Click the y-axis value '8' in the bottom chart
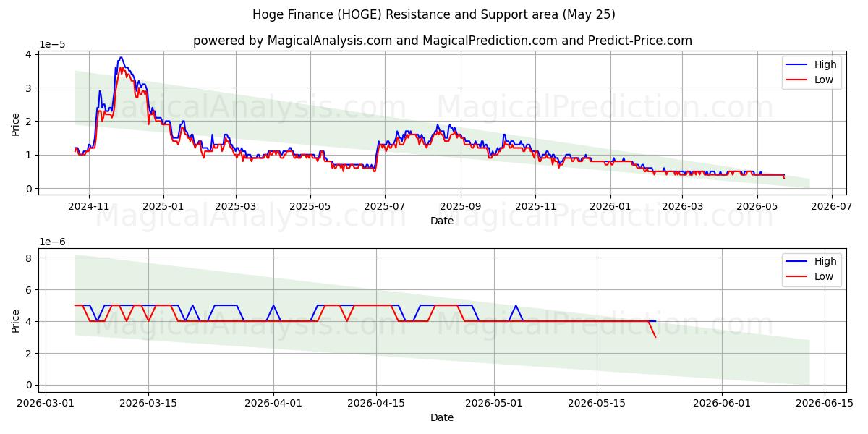 (x=29, y=258)
